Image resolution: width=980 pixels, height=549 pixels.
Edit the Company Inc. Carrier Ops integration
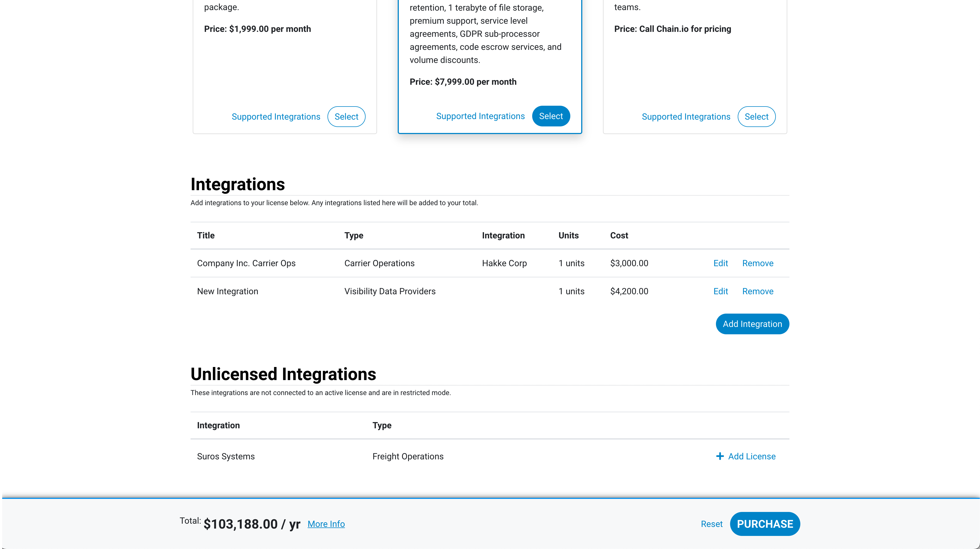(x=720, y=263)
